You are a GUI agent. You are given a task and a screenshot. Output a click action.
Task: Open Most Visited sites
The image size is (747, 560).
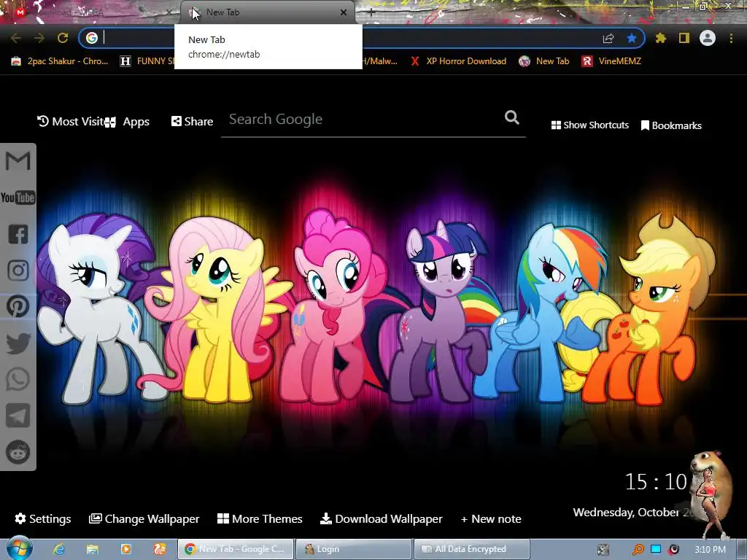(71, 122)
